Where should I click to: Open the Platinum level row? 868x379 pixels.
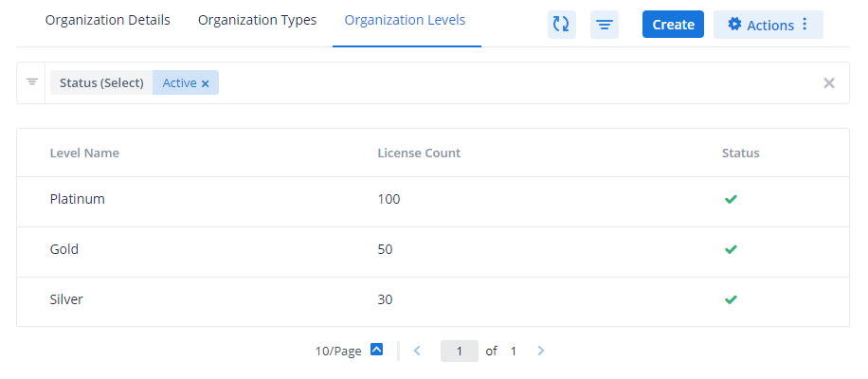coord(77,199)
